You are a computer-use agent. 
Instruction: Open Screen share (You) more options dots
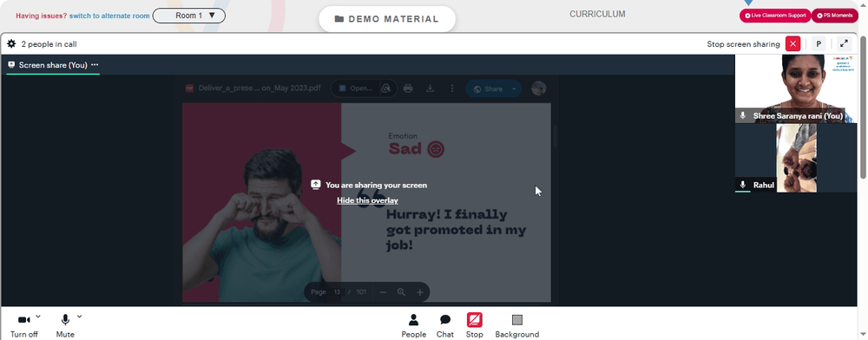coord(95,65)
